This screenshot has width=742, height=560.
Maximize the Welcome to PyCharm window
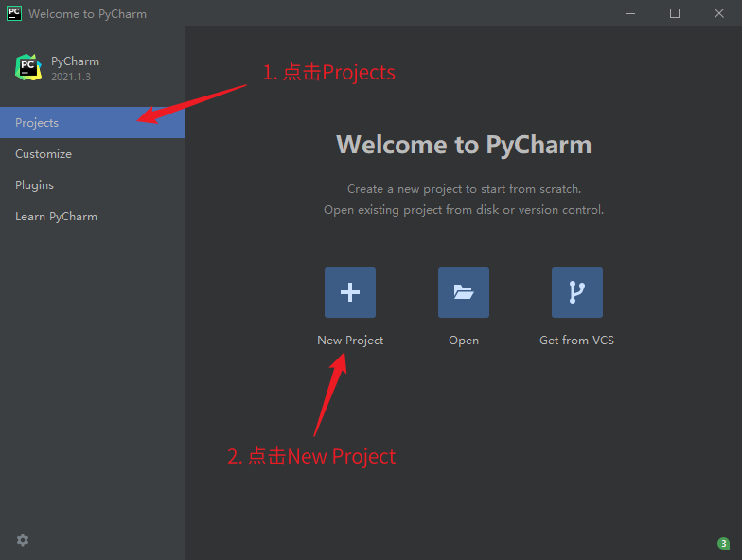point(674,13)
